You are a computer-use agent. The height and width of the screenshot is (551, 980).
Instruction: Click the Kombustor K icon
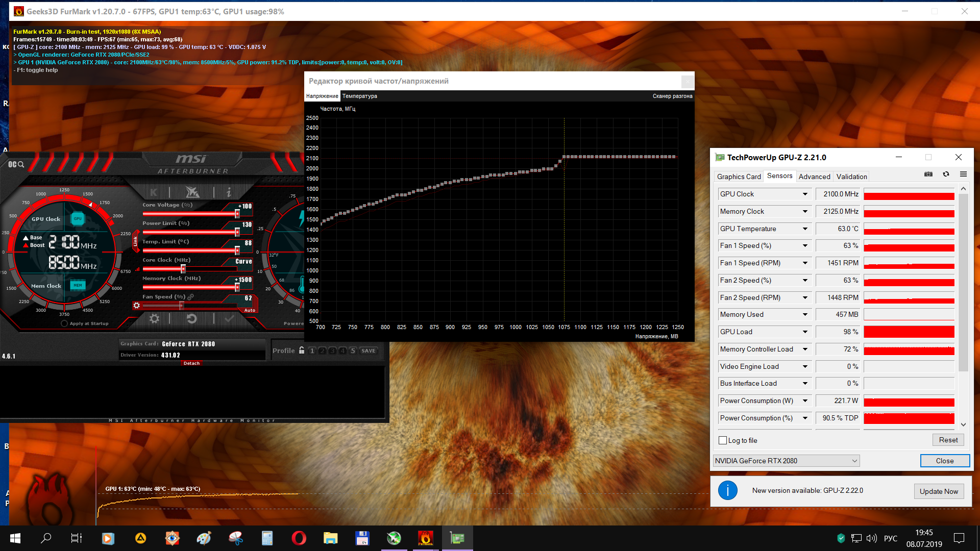click(154, 192)
